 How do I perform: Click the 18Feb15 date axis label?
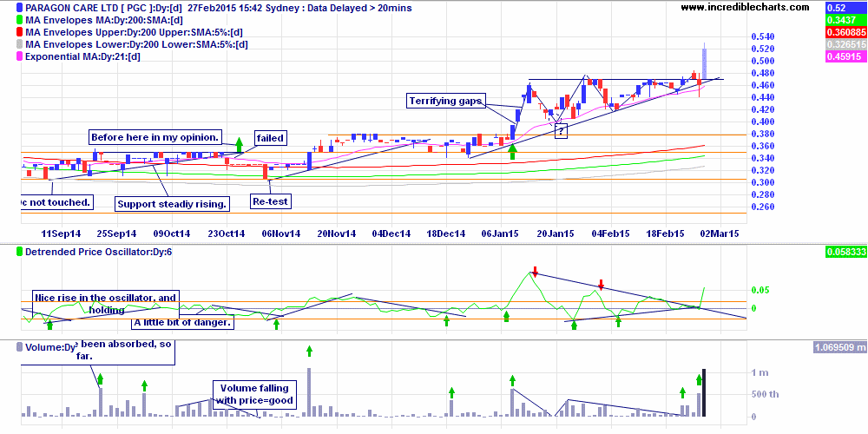[666, 234]
